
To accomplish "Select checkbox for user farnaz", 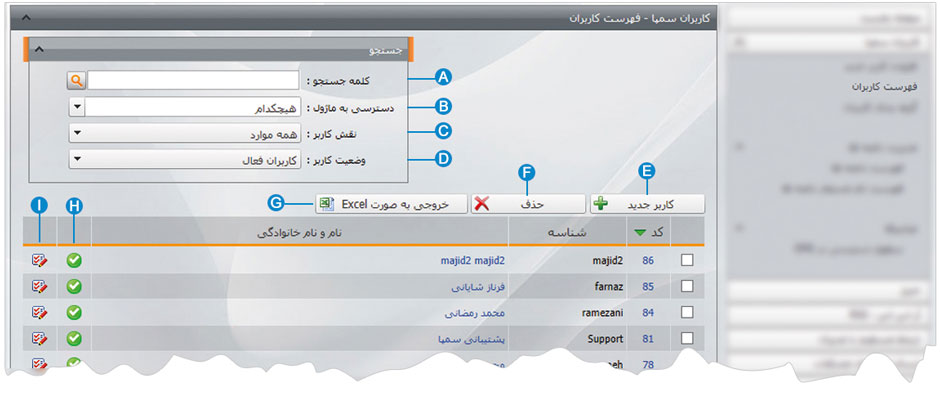I will [x=686, y=286].
